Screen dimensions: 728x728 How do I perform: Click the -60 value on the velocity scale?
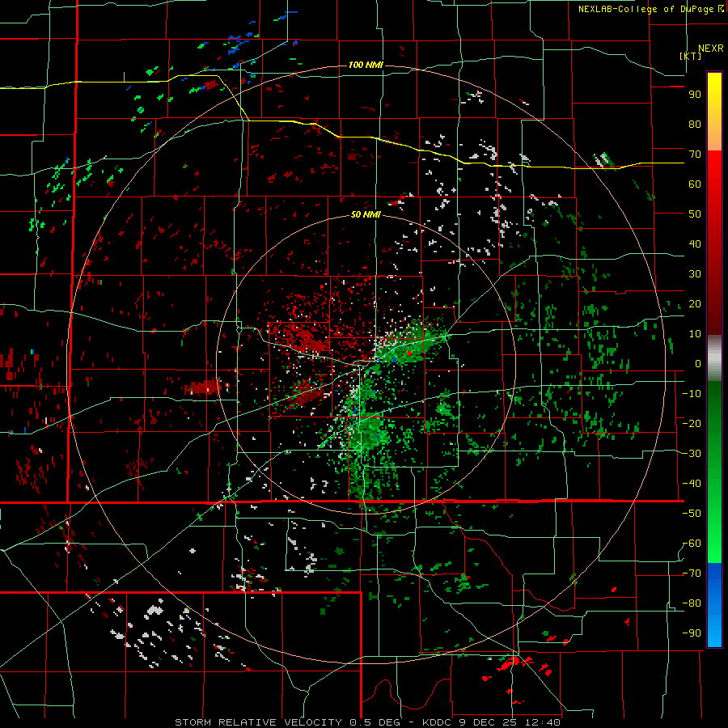(x=692, y=544)
